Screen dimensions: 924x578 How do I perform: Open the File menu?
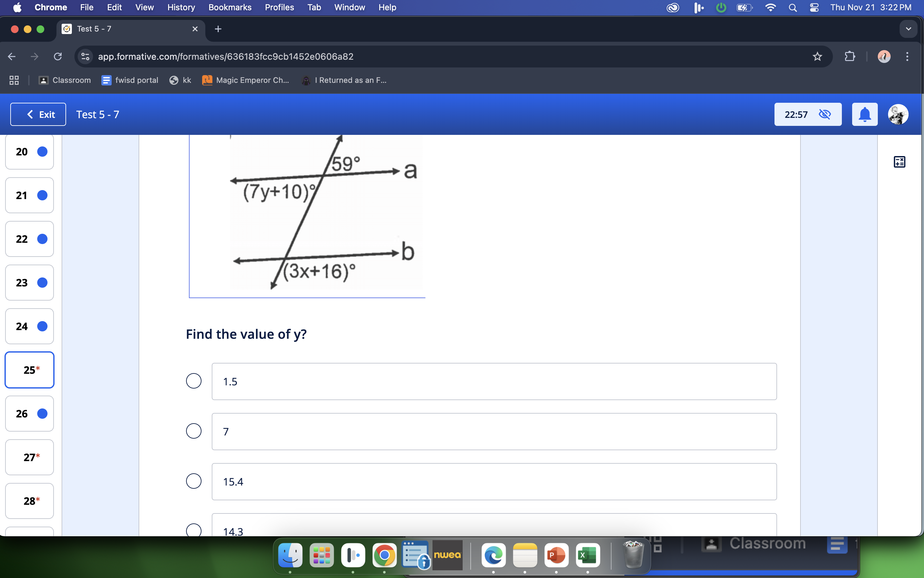coord(87,7)
